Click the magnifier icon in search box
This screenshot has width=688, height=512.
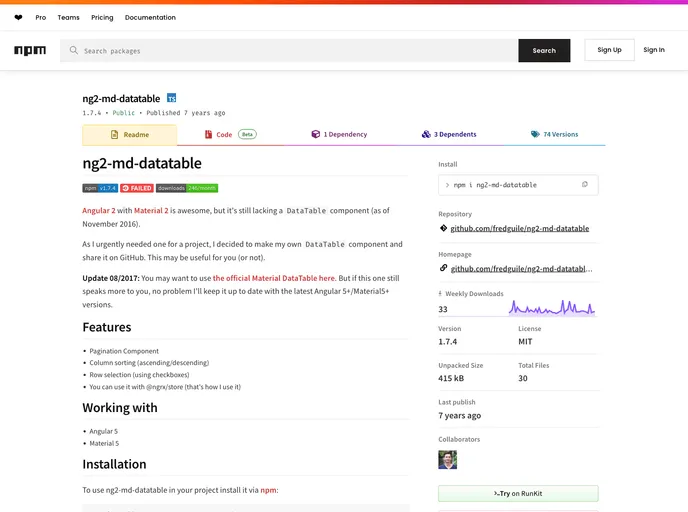74,50
